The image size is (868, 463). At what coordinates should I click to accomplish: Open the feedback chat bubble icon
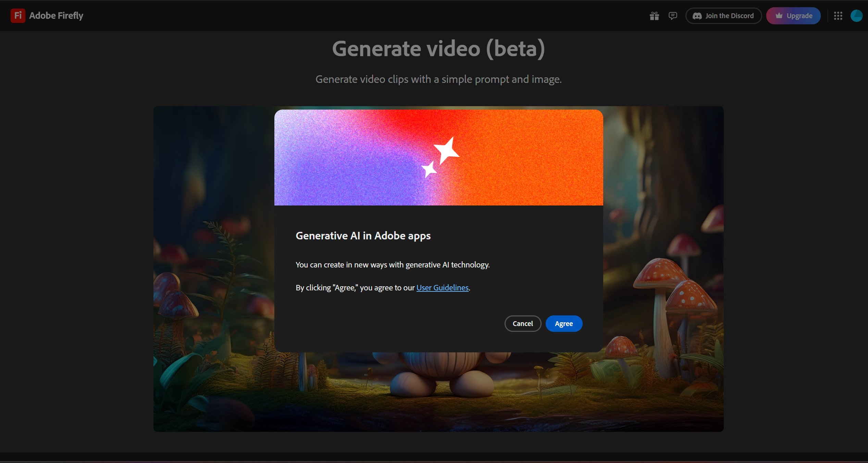tap(673, 16)
